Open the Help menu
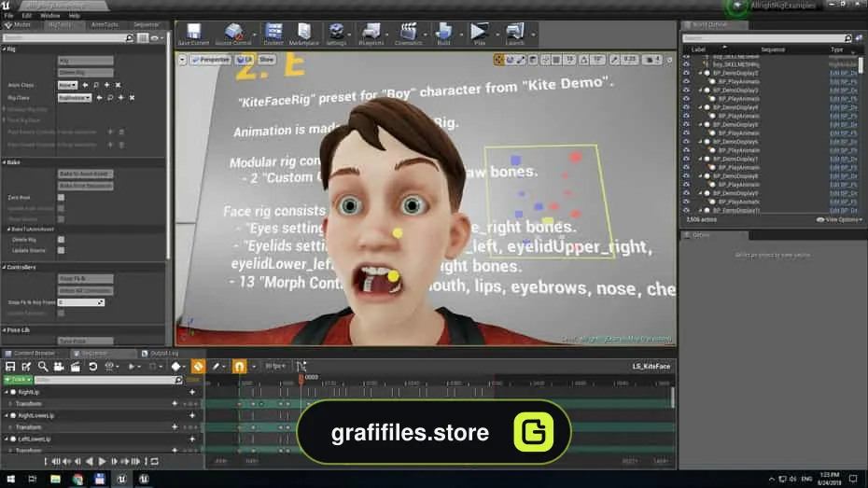Screen dimensions: 868x488 pos(74,16)
